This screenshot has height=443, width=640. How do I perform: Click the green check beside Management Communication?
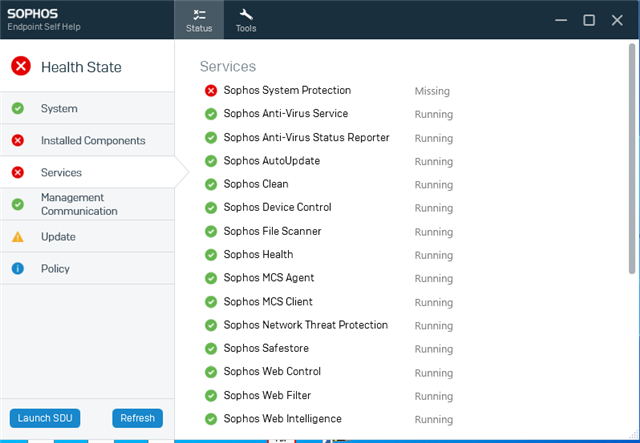click(18, 204)
